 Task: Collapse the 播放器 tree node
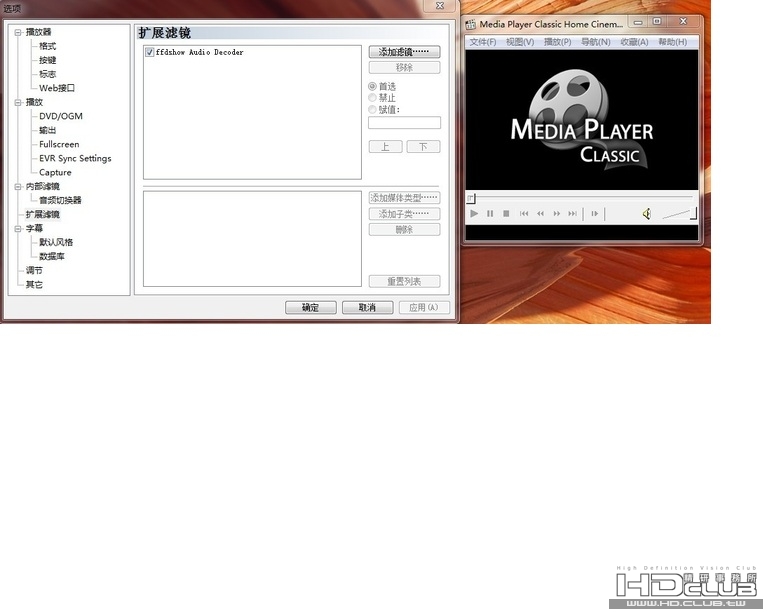coord(18,32)
